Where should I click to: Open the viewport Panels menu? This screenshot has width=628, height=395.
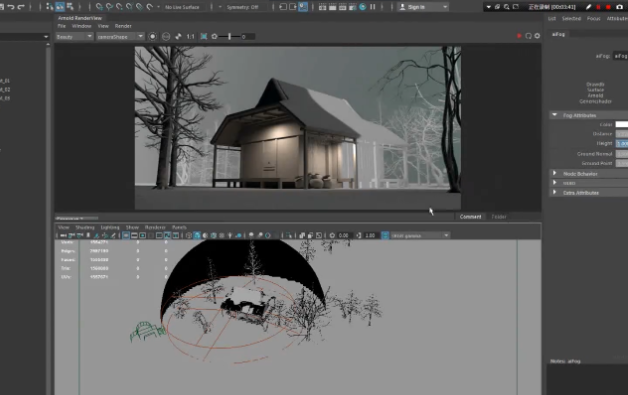(179, 227)
